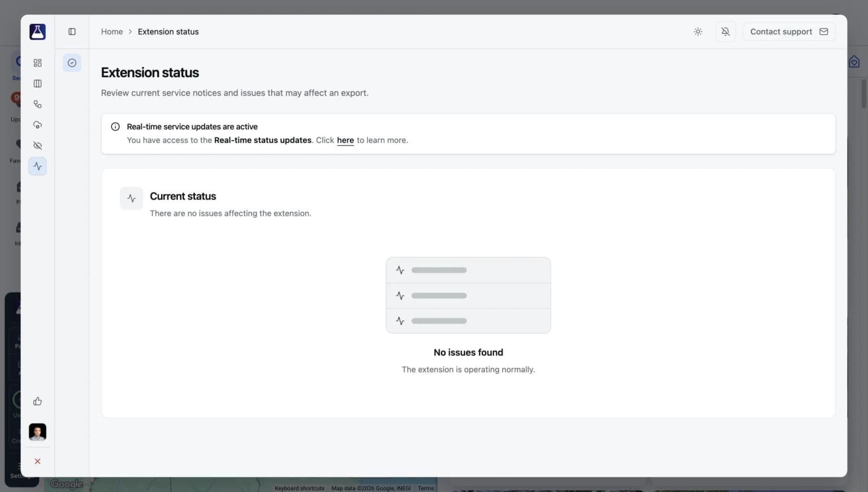Close the panel with the red X

point(37,461)
